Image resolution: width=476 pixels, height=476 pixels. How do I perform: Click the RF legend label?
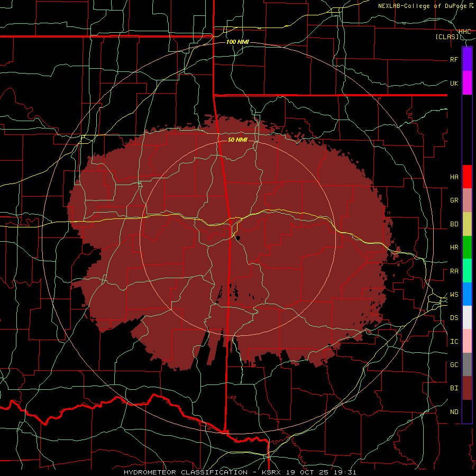454,59
